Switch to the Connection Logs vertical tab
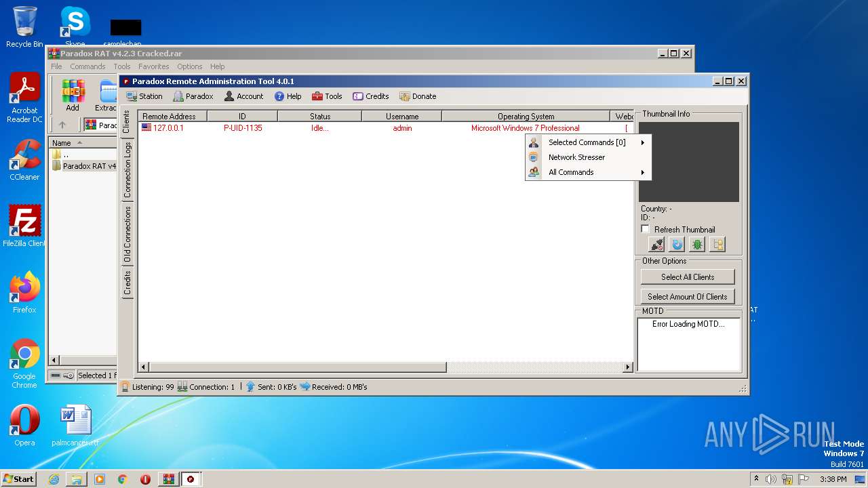This screenshot has width=868, height=488. (127, 169)
